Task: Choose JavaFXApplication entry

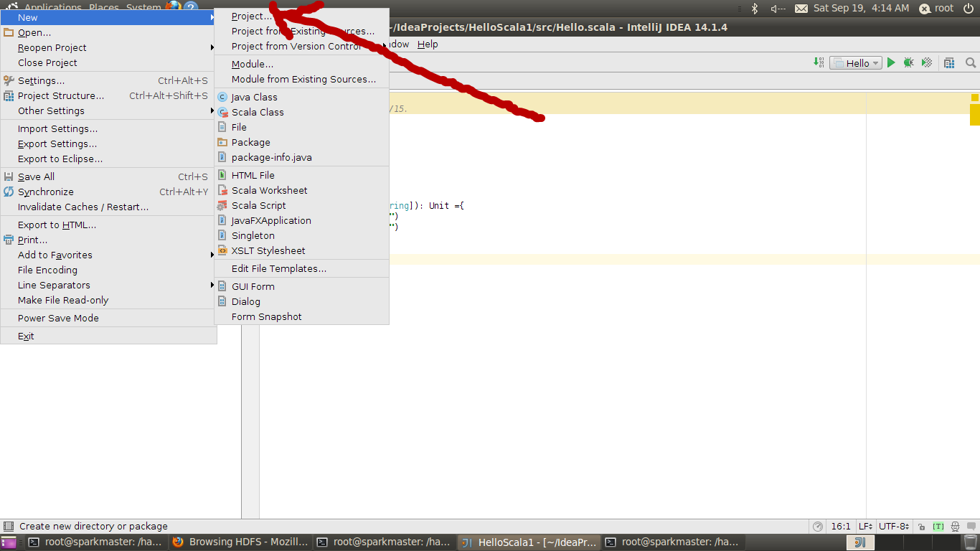Action: pyautogui.click(x=301, y=220)
